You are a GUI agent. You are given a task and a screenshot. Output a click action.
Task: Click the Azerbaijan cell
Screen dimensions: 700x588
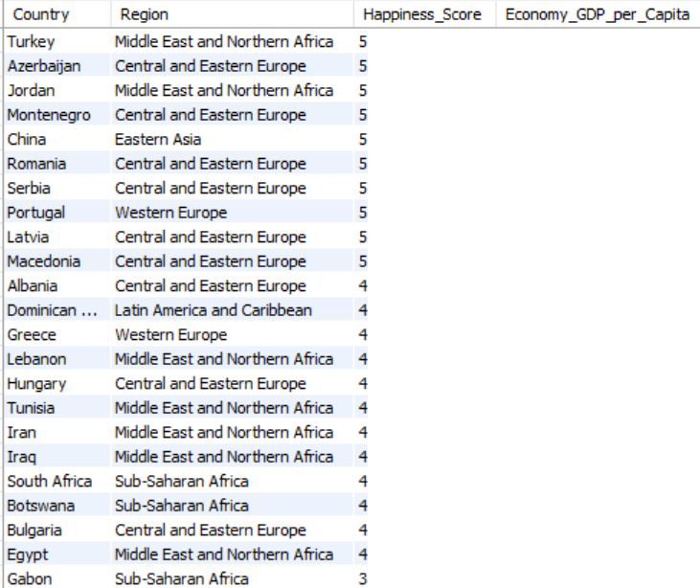click(39, 67)
